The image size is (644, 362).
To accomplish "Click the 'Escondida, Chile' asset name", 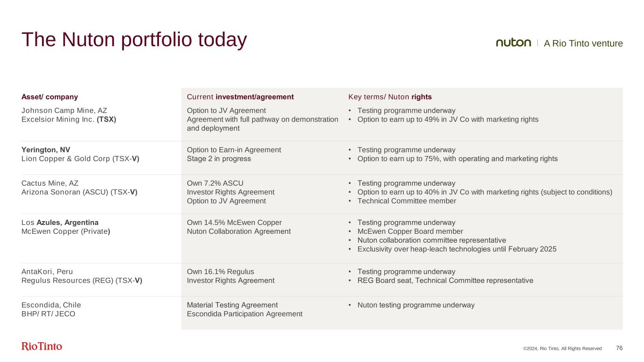I will [x=51, y=305].
